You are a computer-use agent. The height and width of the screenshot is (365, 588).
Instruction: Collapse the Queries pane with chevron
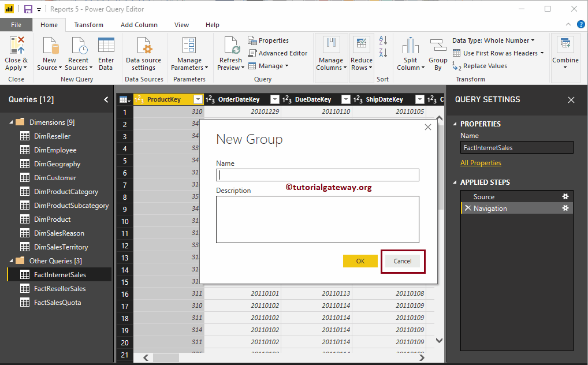pyautogui.click(x=106, y=99)
